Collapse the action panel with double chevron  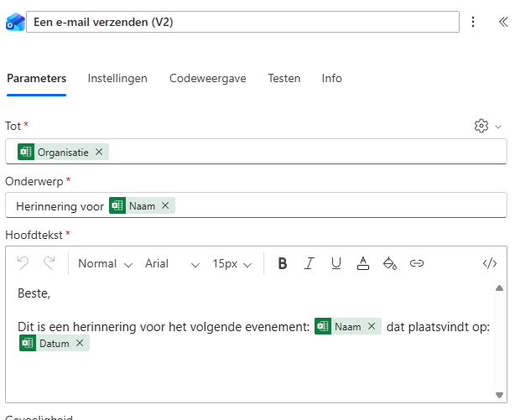pyautogui.click(x=502, y=22)
